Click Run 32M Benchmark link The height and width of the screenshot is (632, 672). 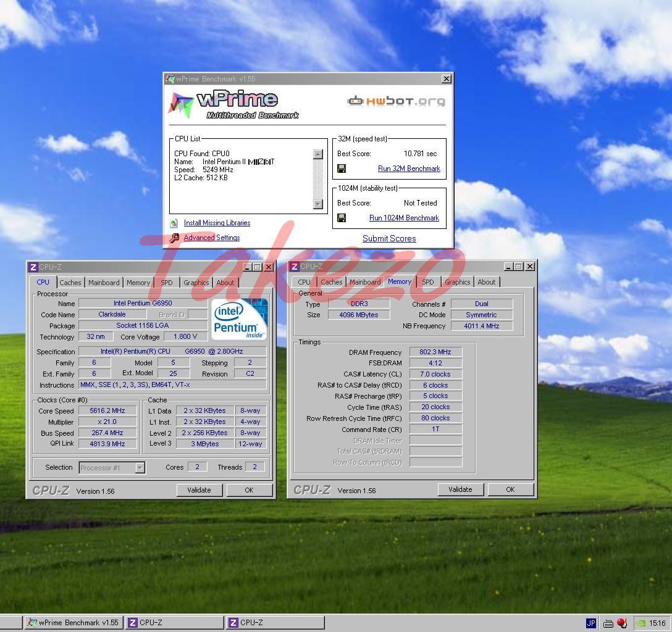click(409, 168)
